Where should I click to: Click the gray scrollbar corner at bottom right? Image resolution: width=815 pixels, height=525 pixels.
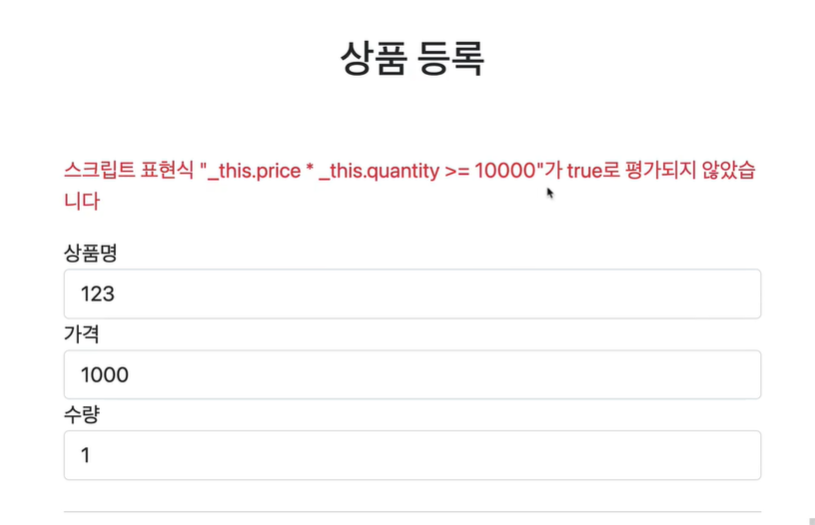click(812, 521)
